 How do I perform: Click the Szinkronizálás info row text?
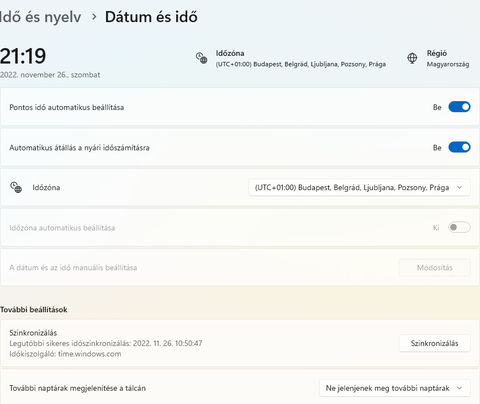tap(106, 343)
